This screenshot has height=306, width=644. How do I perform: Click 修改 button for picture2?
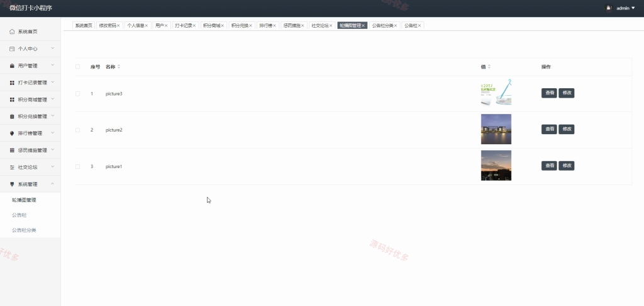pos(567,129)
